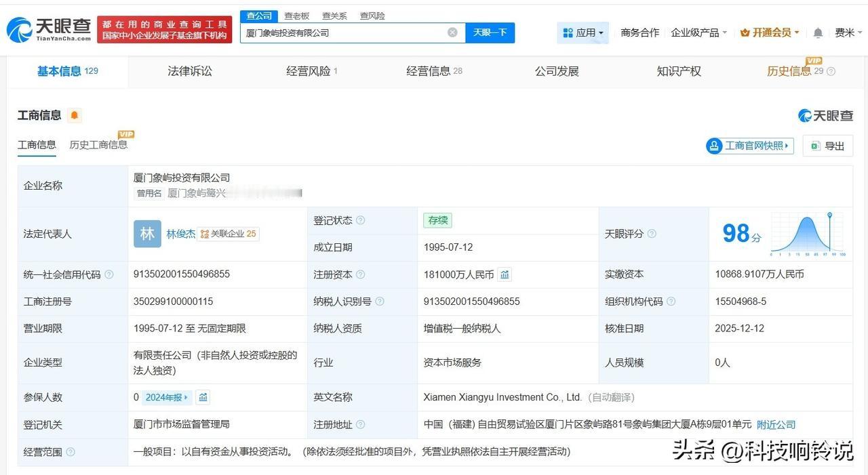Click the 181000万人民币 registered capital value
The image size is (868, 475).
(458, 274)
